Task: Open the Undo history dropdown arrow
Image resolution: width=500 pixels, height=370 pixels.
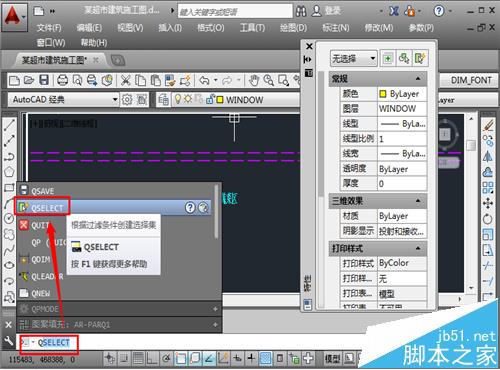Action: coord(216,80)
